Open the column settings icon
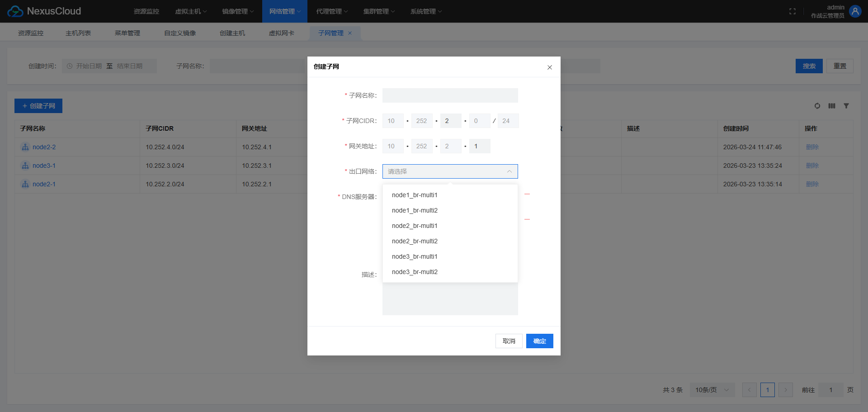 [831, 106]
